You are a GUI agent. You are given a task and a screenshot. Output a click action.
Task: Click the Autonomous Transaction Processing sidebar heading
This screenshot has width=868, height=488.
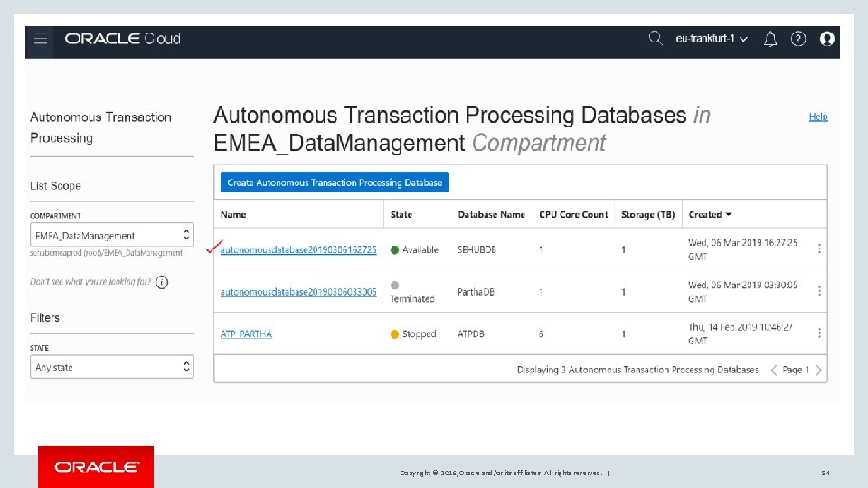tap(100, 127)
